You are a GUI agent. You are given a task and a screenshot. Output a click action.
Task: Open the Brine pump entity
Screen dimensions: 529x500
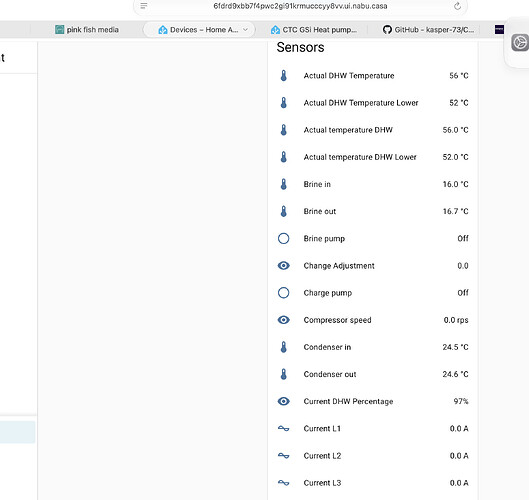point(373,239)
